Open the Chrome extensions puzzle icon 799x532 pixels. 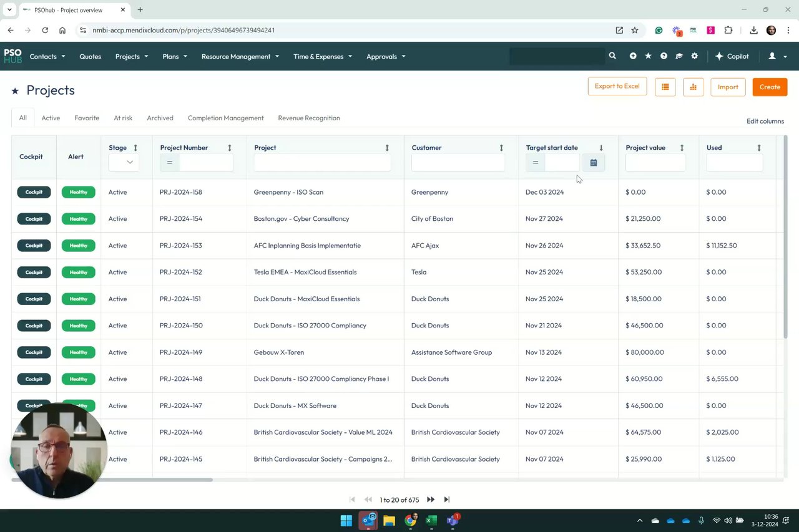pyautogui.click(x=728, y=30)
